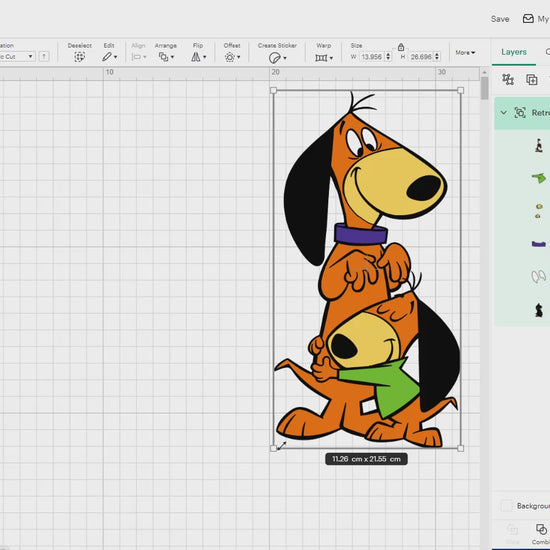Select the green scarf layer thumbnail
The height and width of the screenshot is (550, 550).
(539, 178)
